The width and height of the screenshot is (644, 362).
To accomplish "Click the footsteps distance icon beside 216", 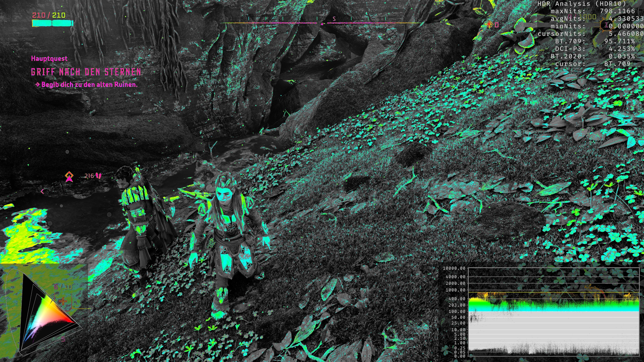I will tap(99, 176).
